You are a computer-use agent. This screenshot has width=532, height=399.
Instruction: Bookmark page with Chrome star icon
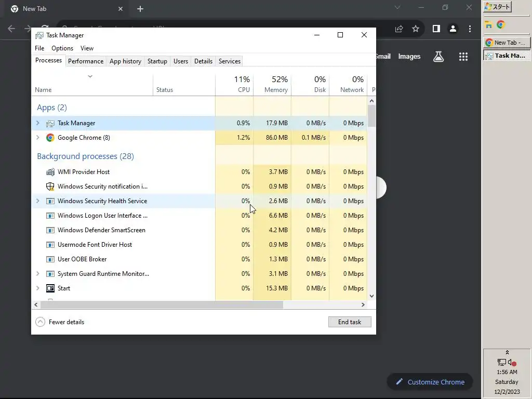[x=416, y=29]
